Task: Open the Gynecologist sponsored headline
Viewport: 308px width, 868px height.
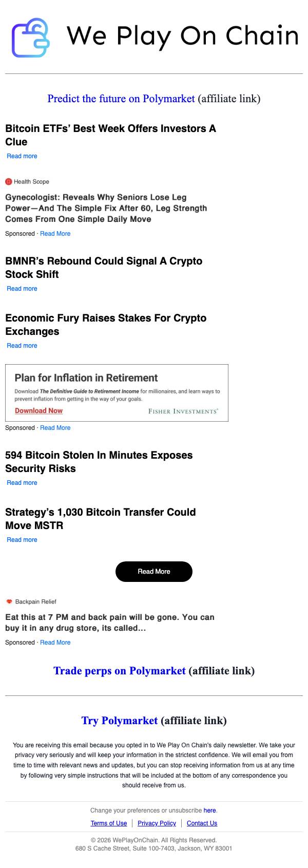Action: (106, 208)
